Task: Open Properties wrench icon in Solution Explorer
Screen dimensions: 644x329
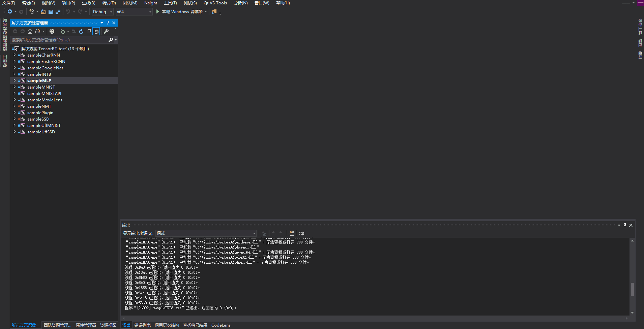Action: tap(106, 31)
